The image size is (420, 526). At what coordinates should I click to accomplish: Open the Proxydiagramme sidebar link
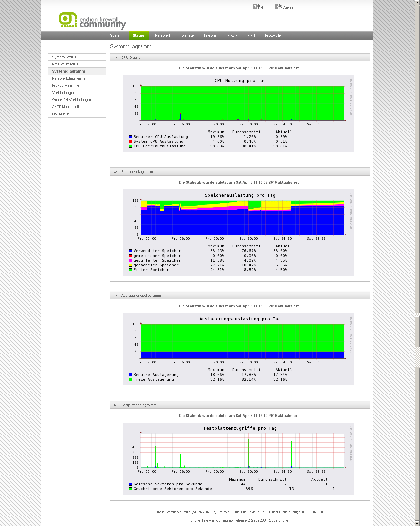65,85
